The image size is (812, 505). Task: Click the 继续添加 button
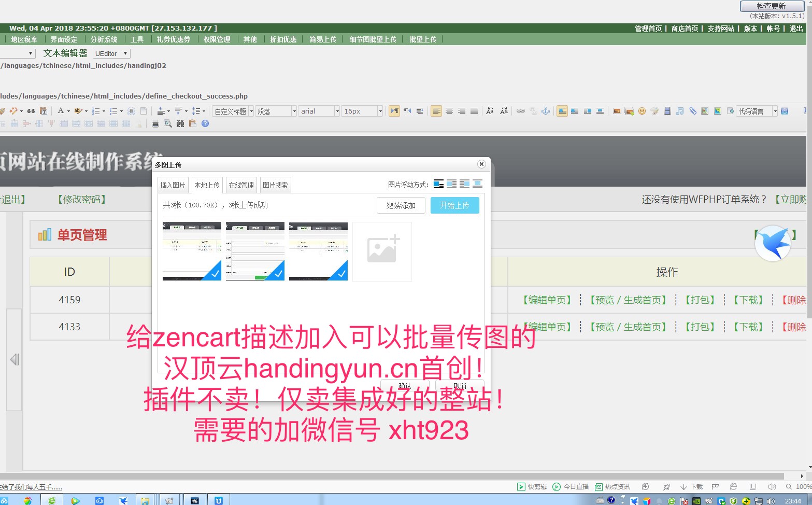(401, 205)
